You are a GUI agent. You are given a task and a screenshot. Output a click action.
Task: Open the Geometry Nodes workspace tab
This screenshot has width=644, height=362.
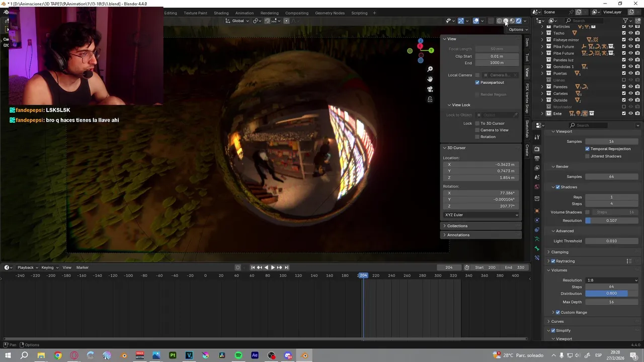coord(330,13)
